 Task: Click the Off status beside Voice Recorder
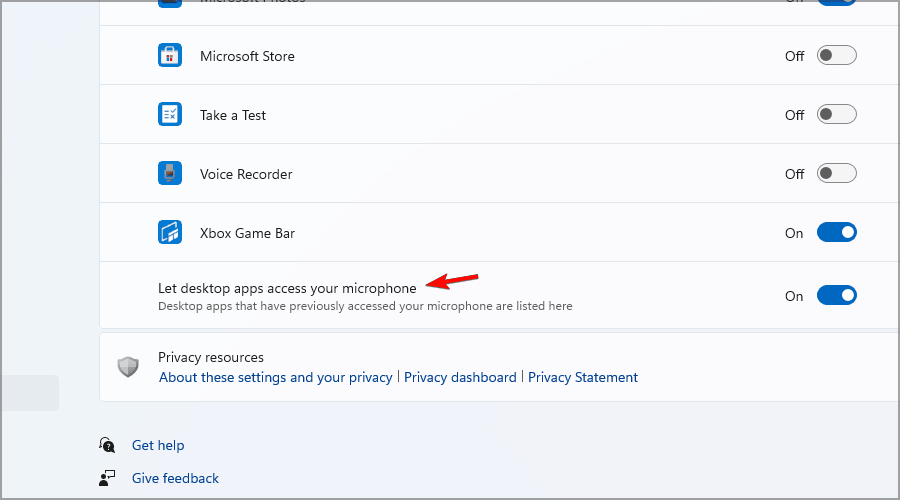[794, 174]
